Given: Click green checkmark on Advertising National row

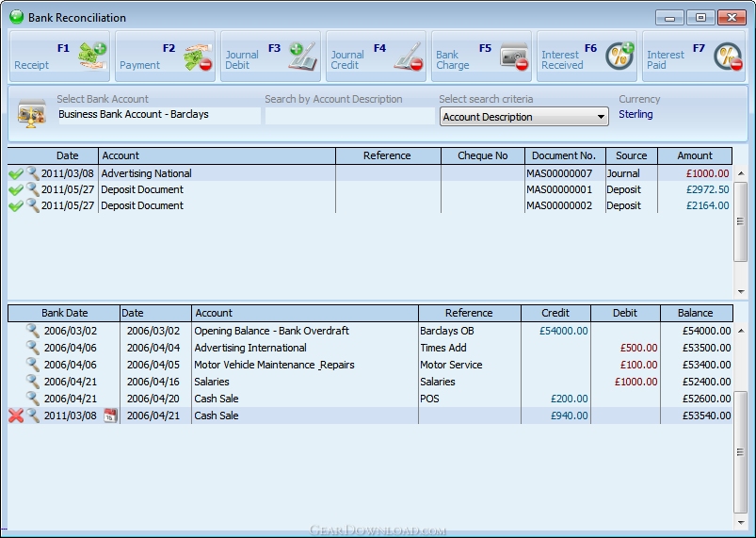Looking at the screenshot, I should point(16,173).
